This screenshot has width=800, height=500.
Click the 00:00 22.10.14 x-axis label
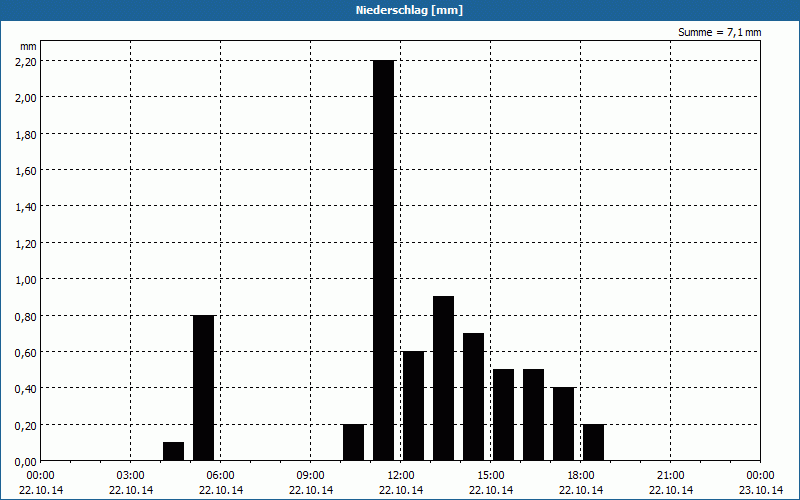point(41,483)
